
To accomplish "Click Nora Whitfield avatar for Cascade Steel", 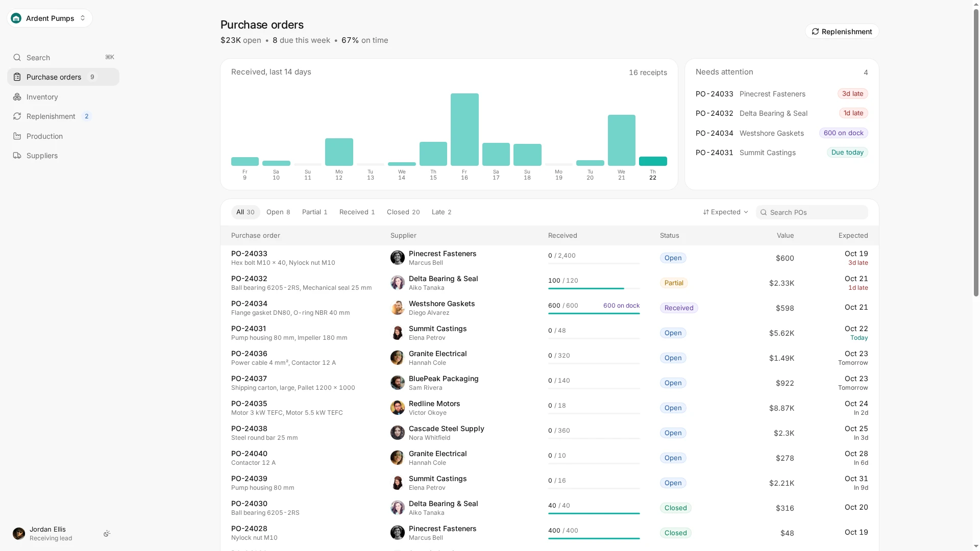I will point(398,433).
